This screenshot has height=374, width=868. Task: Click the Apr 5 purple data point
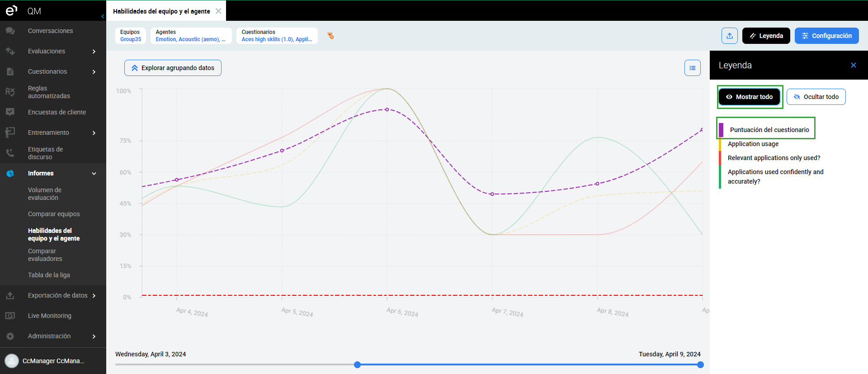click(282, 151)
